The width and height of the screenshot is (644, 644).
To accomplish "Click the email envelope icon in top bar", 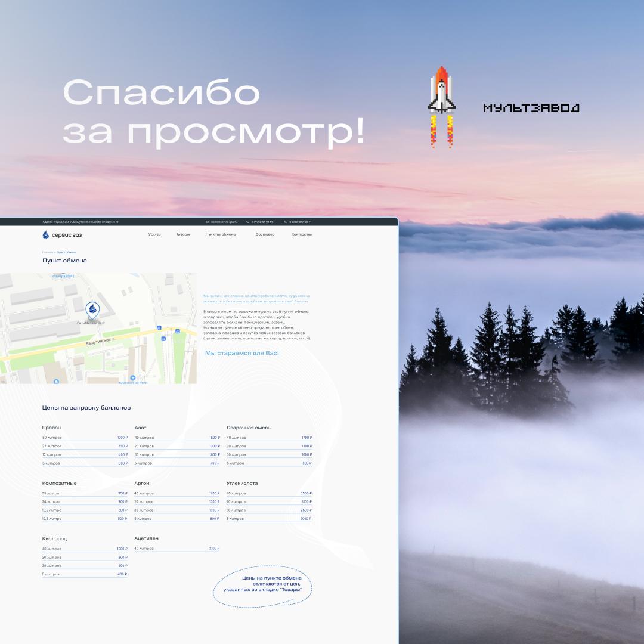I will tap(207, 222).
